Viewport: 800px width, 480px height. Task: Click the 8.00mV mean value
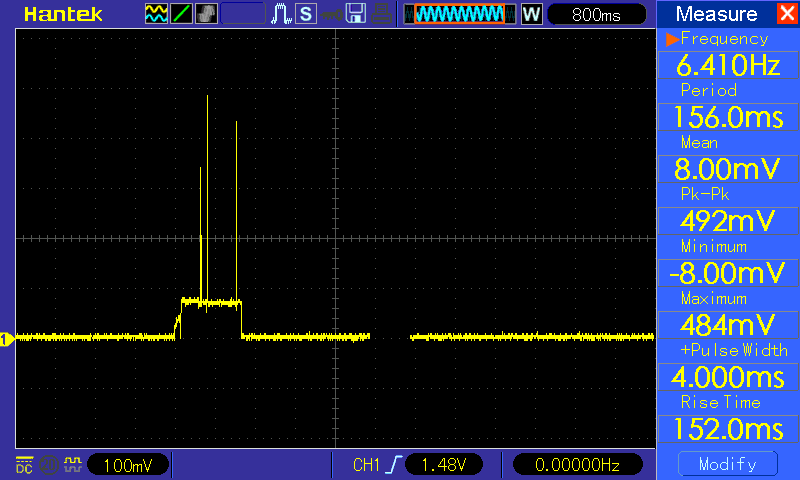(728, 169)
